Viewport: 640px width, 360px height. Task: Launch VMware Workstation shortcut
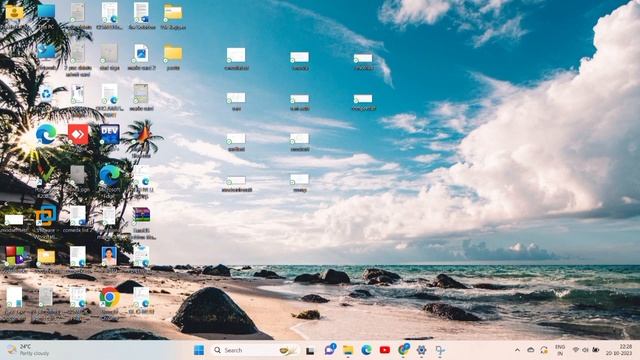tap(46, 216)
